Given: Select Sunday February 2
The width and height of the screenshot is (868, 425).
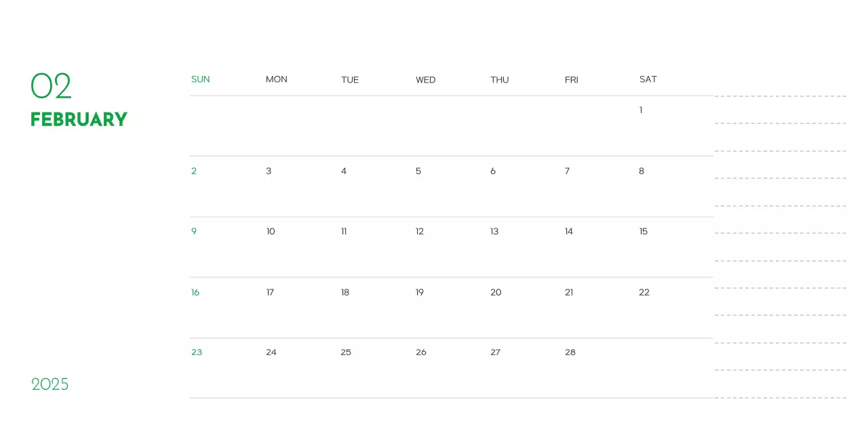Looking at the screenshot, I should click(x=194, y=171).
